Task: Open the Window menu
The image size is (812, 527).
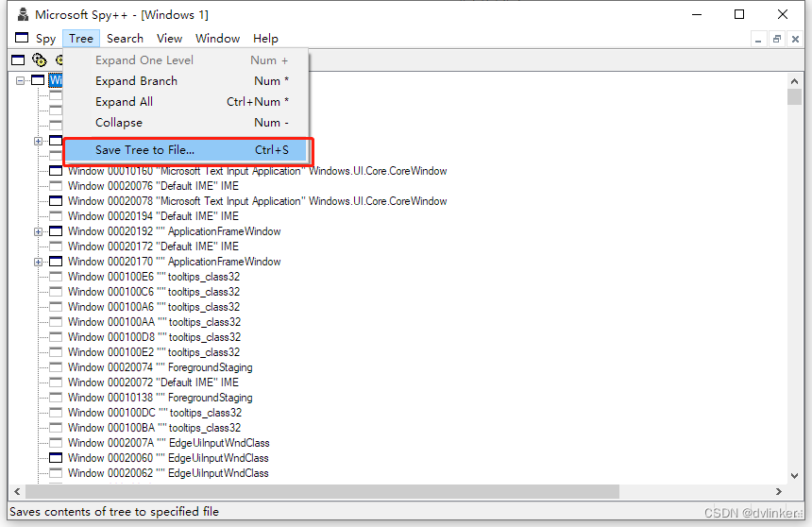Action: pyautogui.click(x=217, y=39)
